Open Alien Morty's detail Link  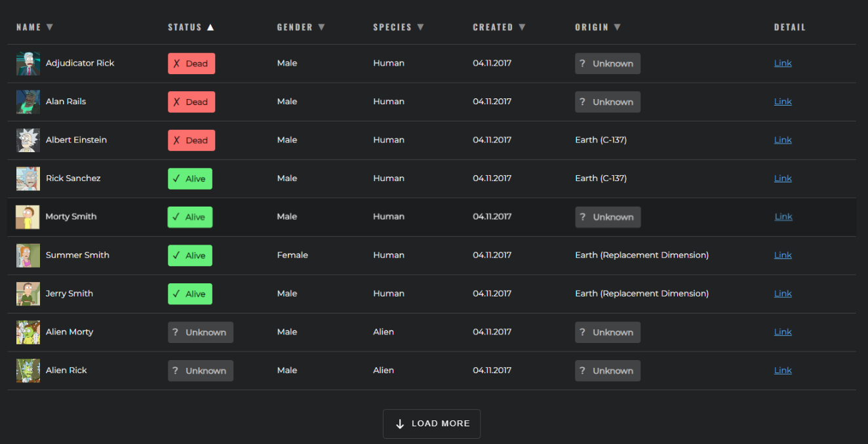[783, 332]
